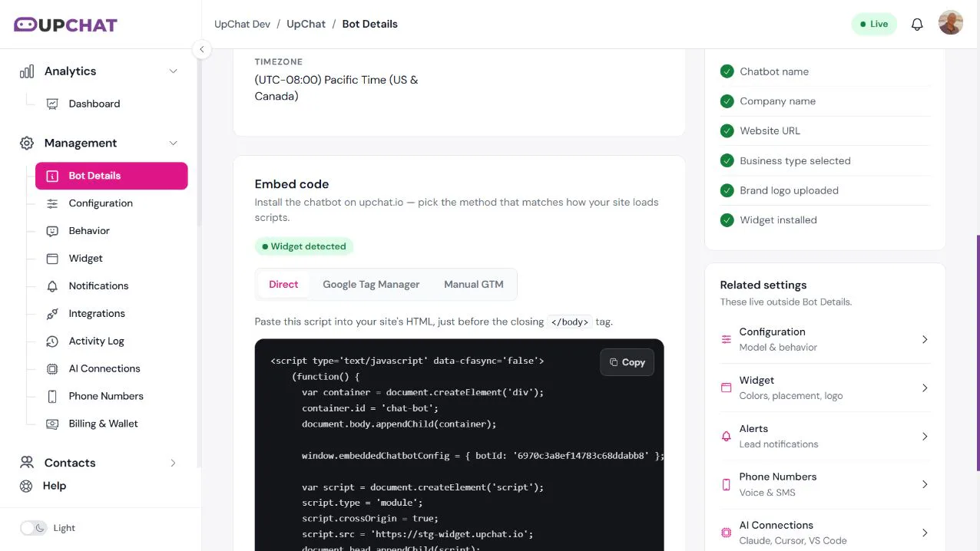The width and height of the screenshot is (980, 551).
Task: Click the Management gear icon
Action: [x=27, y=144]
